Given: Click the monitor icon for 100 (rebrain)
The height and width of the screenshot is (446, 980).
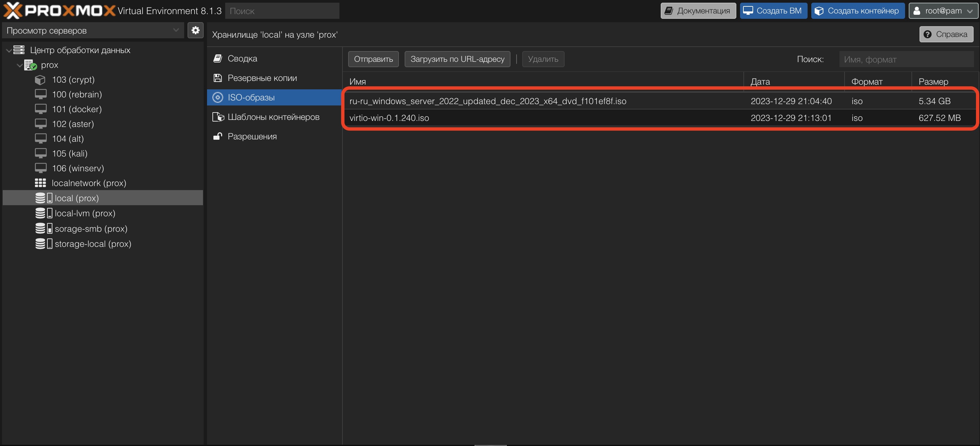Looking at the screenshot, I should click(41, 94).
